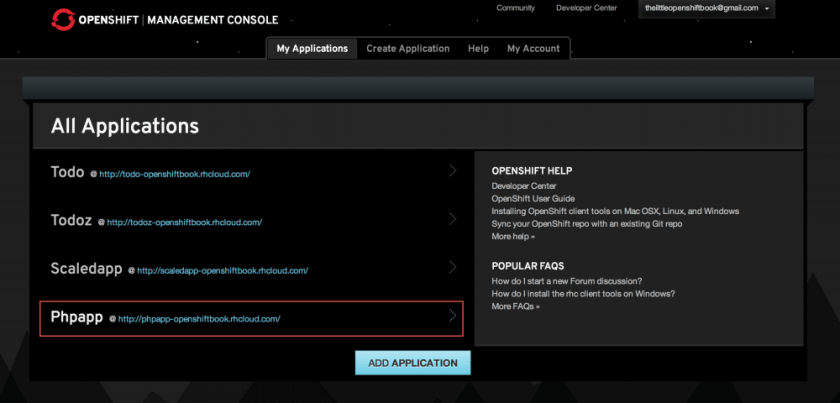Go to My Account tab
This screenshot has width=840, height=403.
pyautogui.click(x=533, y=48)
